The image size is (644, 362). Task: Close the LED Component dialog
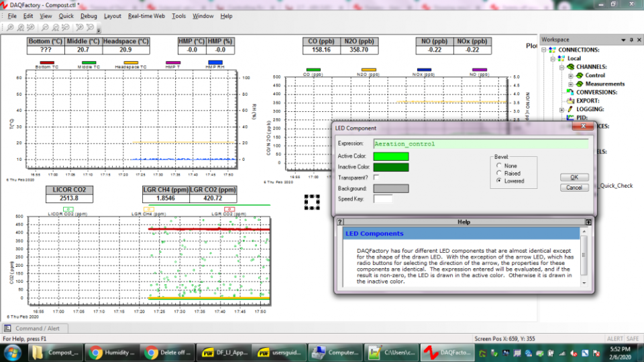point(583,127)
